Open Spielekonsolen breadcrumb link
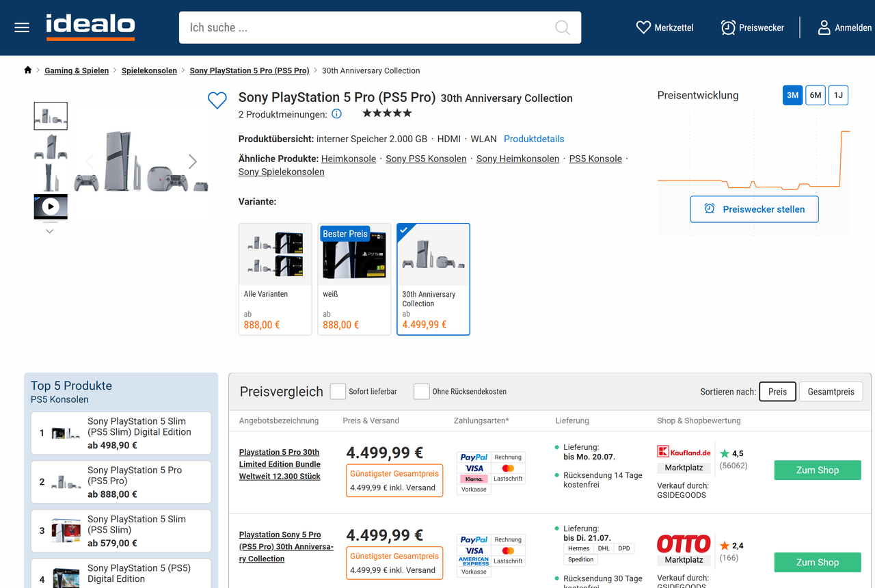The width and height of the screenshot is (875, 588). 149,70
